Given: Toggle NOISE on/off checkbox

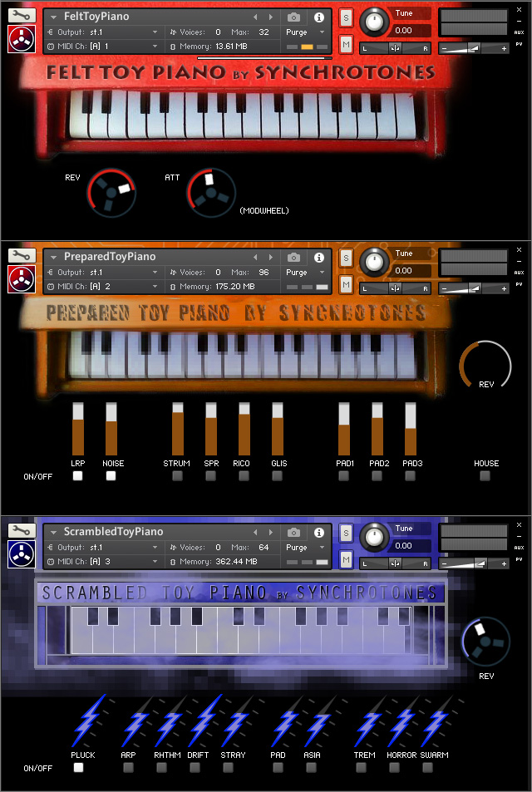Looking at the screenshot, I should (x=111, y=476).
